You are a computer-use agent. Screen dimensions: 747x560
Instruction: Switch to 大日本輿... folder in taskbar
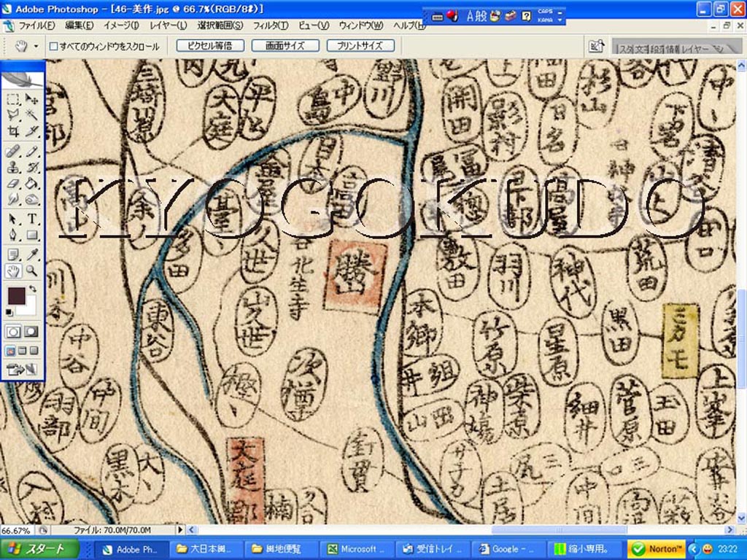[x=205, y=549]
